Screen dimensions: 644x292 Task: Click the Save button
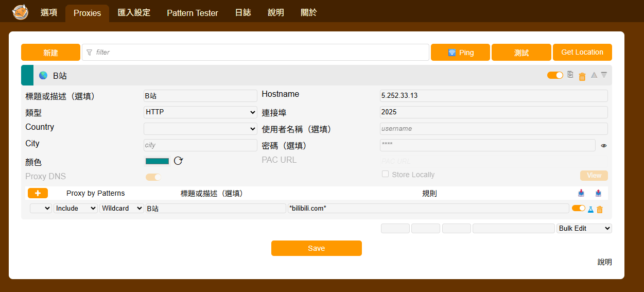coord(317,248)
